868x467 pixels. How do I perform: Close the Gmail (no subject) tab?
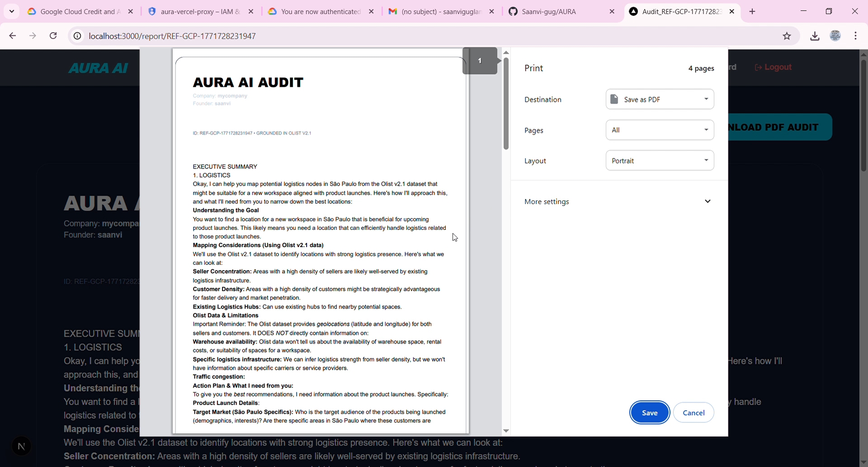[x=491, y=12]
